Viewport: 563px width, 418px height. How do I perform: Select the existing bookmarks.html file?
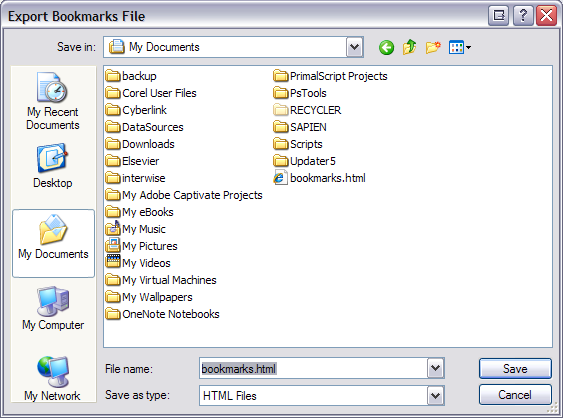pyautogui.click(x=319, y=178)
